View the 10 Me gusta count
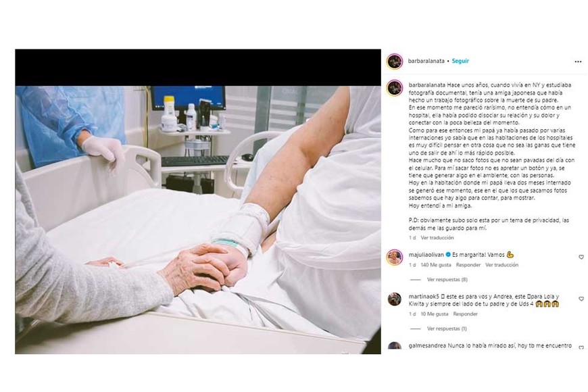Image resolution: width=588 pixels, height=392 pixels. [435, 314]
